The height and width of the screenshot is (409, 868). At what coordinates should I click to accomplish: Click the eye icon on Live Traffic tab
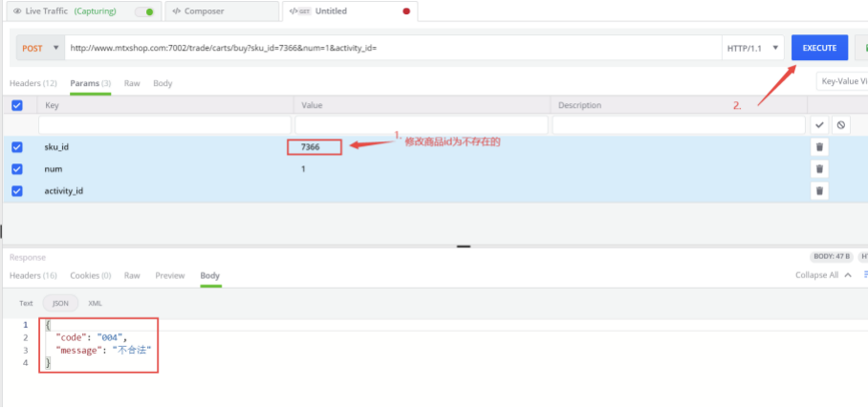point(16,11)
